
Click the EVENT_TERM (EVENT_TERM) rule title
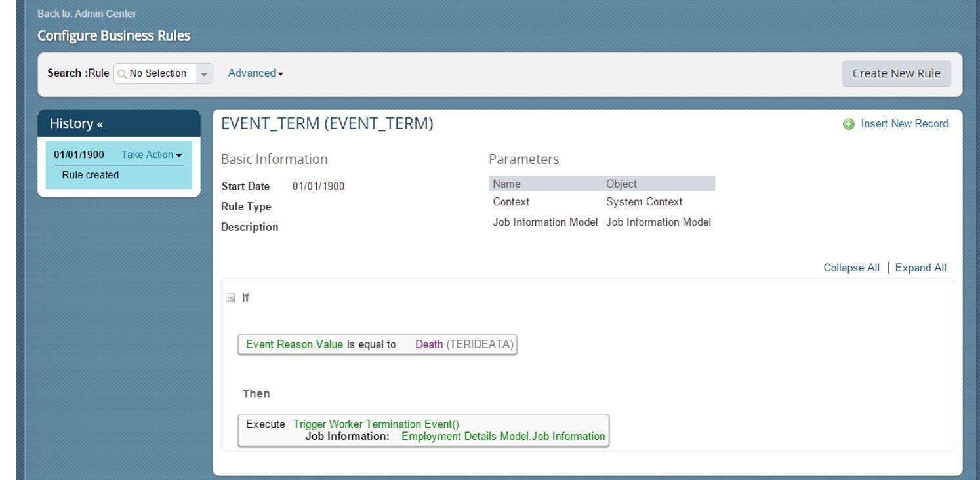coord(327,124)
